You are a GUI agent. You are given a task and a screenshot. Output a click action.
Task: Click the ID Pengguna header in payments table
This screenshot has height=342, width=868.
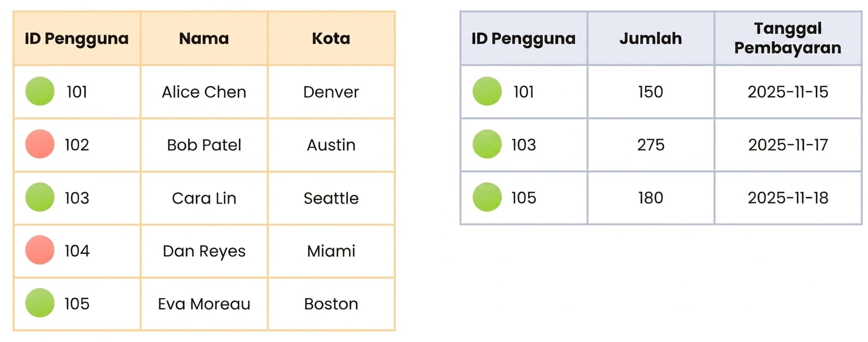523,38
